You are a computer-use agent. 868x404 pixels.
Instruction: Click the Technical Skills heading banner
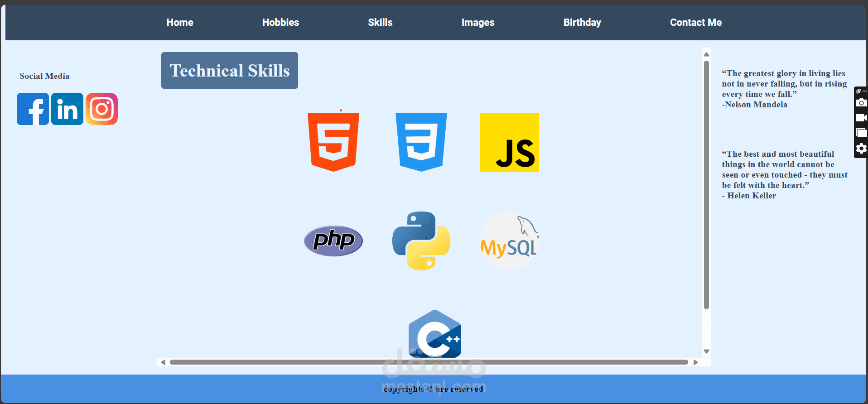click(x=230, y=70)
